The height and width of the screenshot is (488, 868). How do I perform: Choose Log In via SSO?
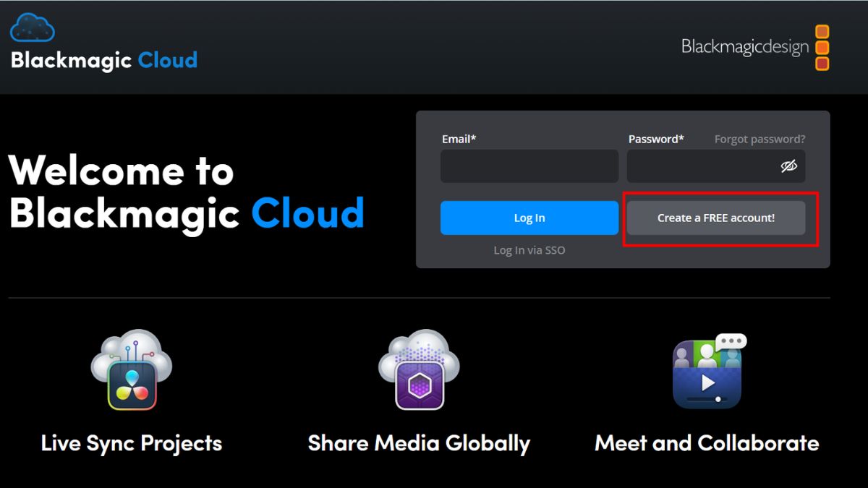(529, 250)
